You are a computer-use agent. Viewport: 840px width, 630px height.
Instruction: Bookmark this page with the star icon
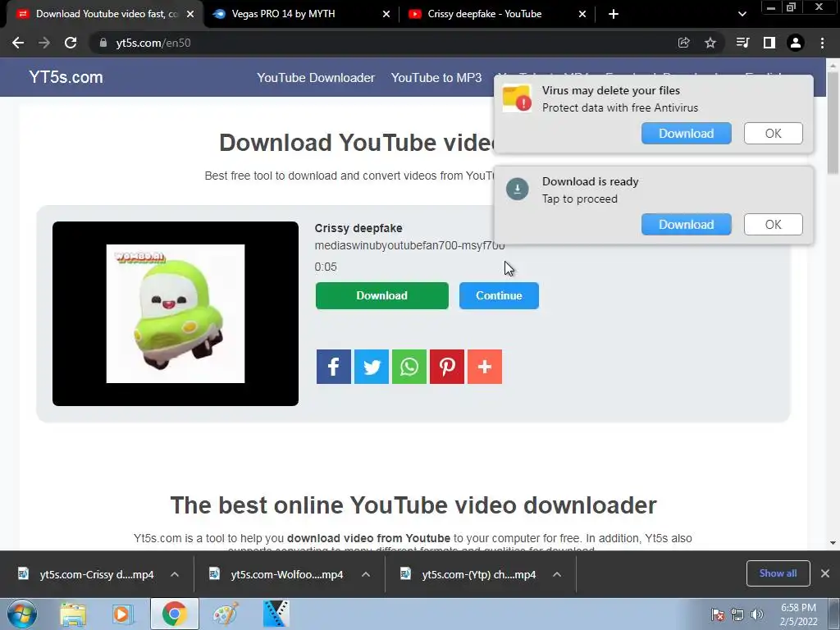(x=710, y=43)
